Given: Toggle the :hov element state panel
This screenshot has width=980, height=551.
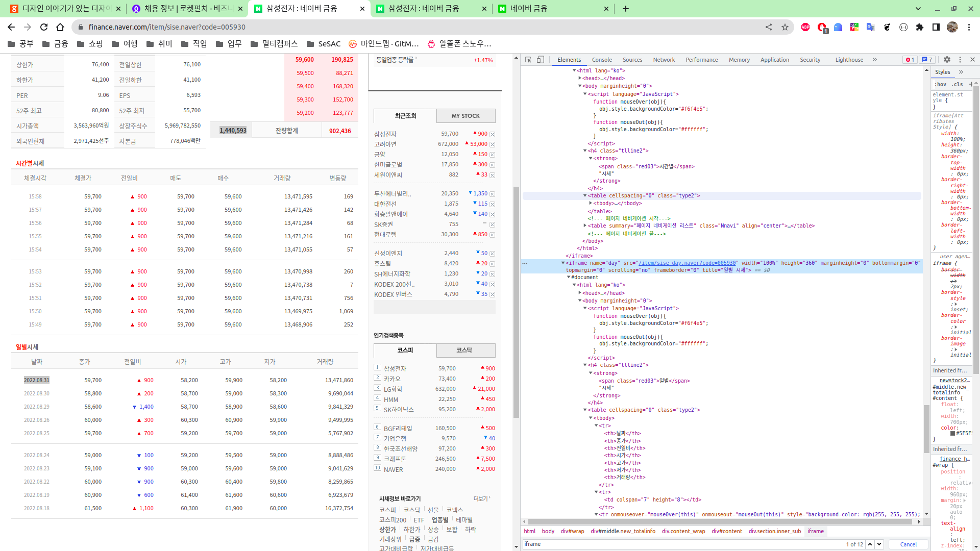Looking at the screenshot, I should (940, 84).
